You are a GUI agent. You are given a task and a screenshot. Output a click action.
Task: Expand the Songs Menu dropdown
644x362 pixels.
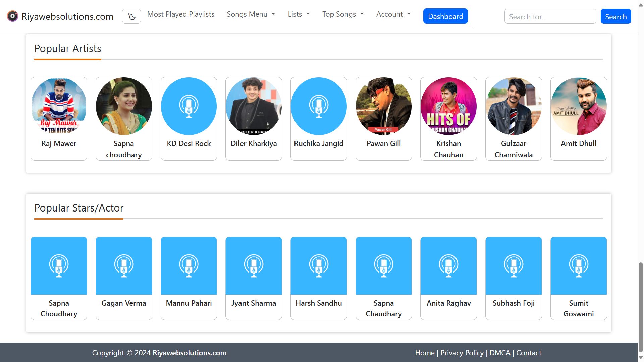251,14
